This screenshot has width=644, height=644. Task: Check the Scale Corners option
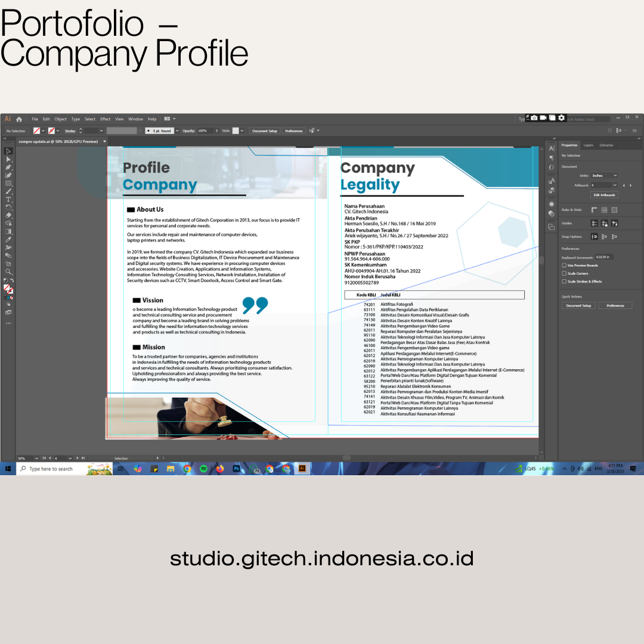[564, 273]
